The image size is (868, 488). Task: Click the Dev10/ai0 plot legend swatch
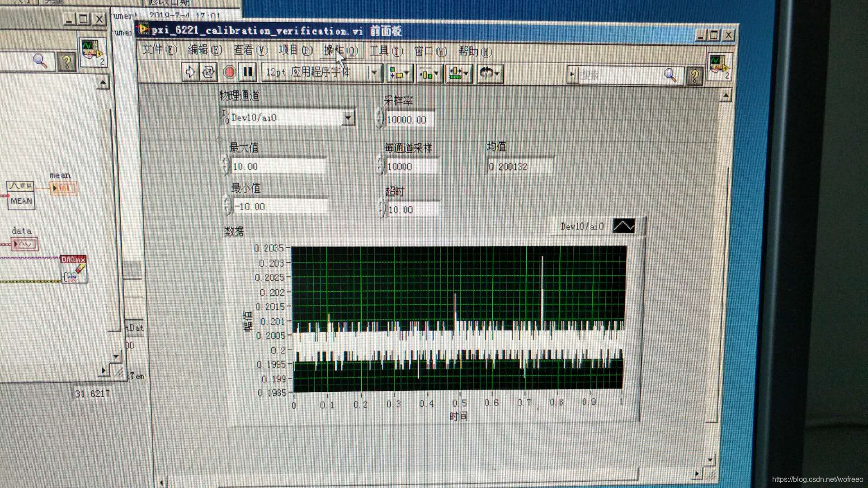(x=623, y=226)
